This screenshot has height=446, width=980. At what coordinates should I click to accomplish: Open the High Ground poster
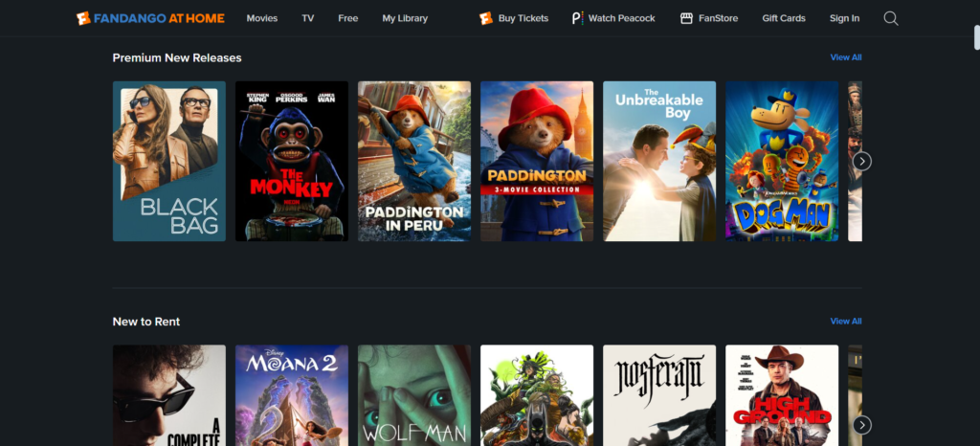[781, 395]
